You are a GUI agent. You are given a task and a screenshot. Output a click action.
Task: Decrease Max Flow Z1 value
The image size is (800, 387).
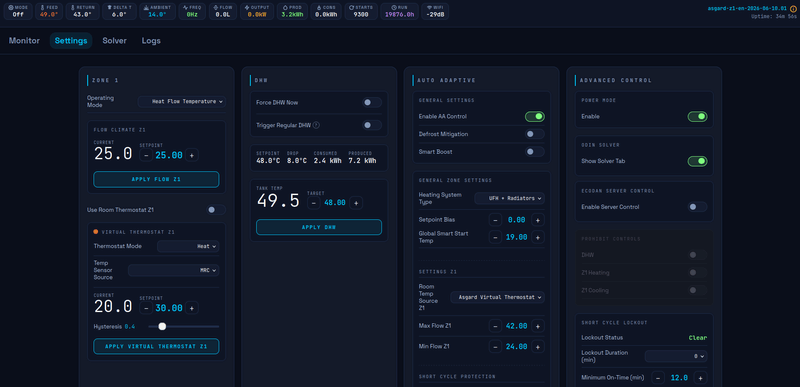(495, 326)
